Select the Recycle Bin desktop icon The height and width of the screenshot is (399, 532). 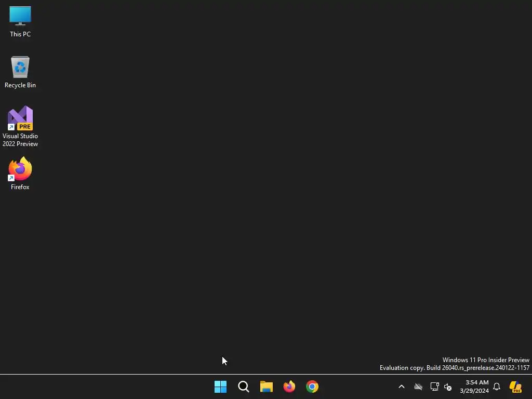coord(20,72)
